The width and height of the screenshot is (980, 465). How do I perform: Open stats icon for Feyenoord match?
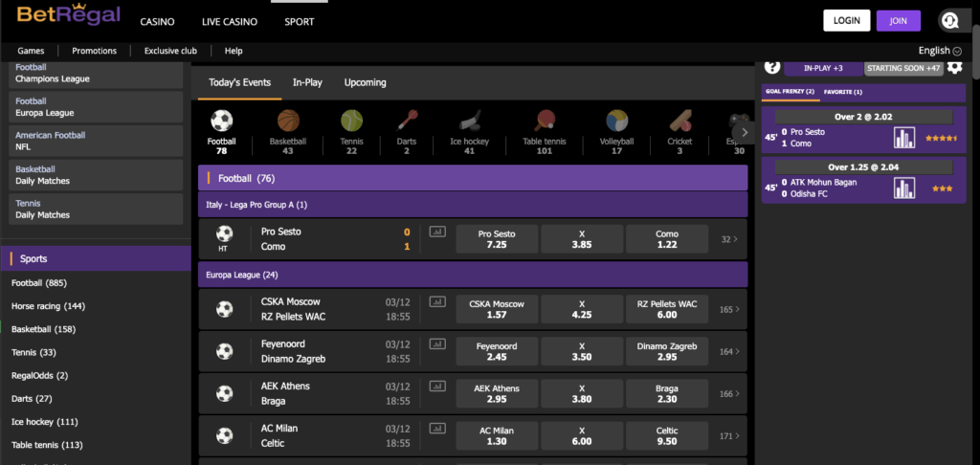(x=437, y=343)
